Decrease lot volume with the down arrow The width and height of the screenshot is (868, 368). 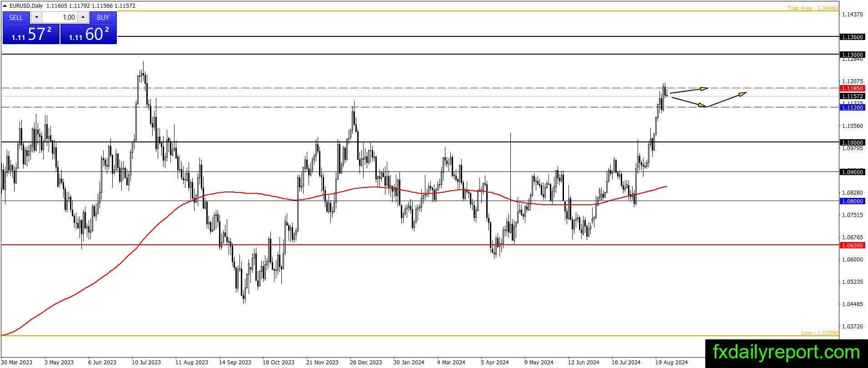[37, 17]
